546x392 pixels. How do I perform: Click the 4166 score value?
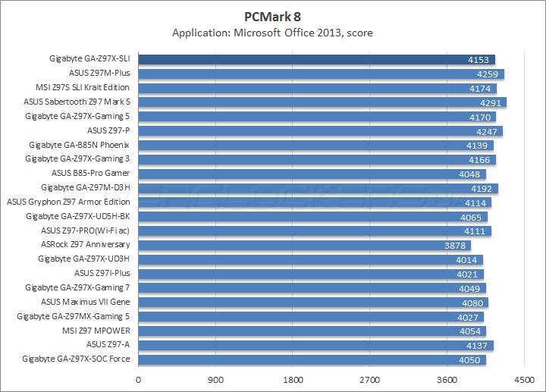click(x=479, y=160)
